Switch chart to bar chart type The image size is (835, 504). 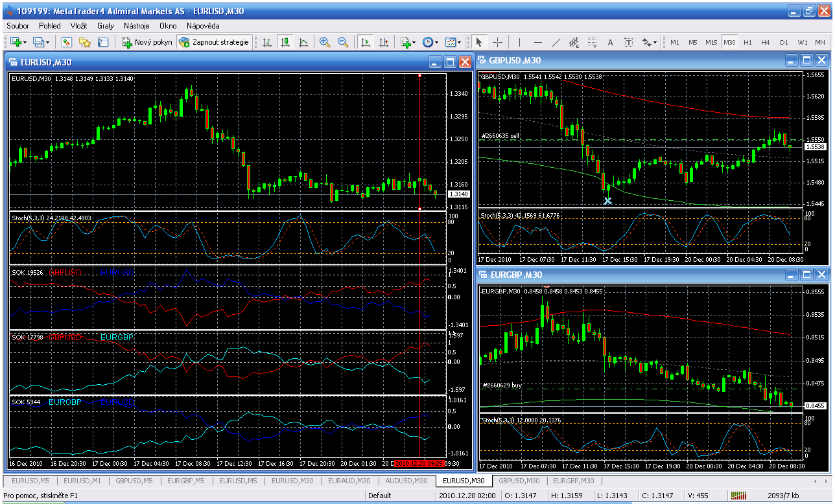pyautogui.click(x=267, y=42)
